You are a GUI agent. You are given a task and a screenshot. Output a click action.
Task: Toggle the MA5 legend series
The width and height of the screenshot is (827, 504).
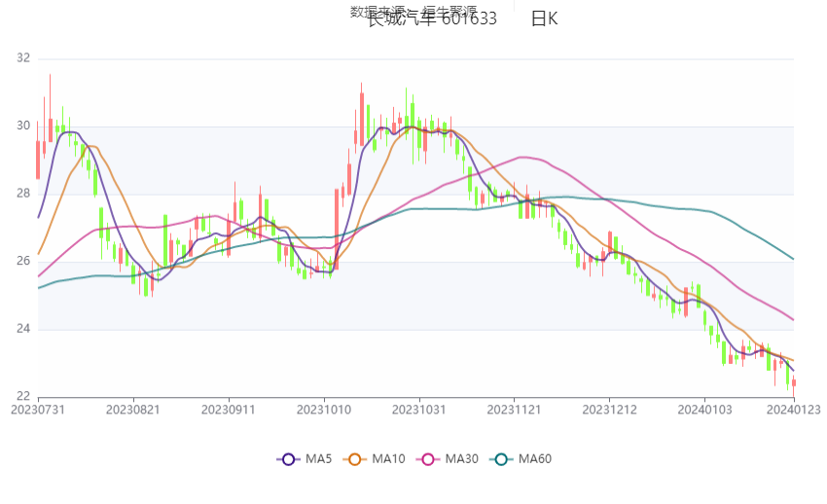(x=305, y=459)
